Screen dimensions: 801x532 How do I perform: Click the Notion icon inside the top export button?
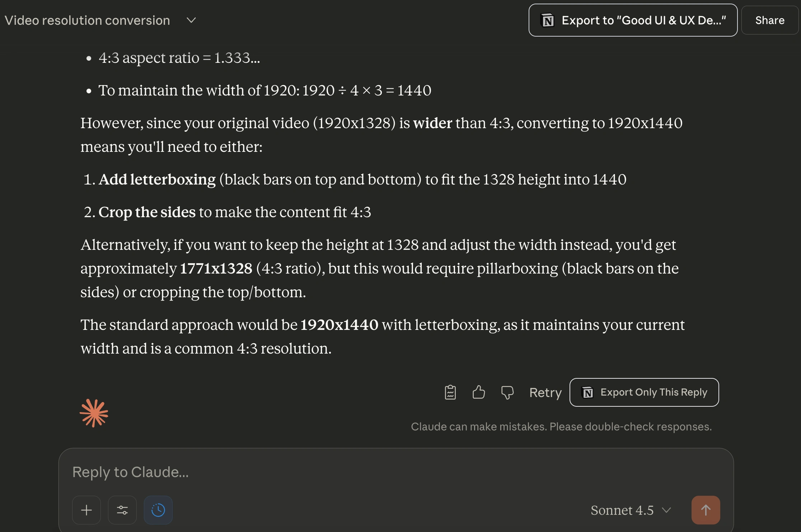point(547,20)
